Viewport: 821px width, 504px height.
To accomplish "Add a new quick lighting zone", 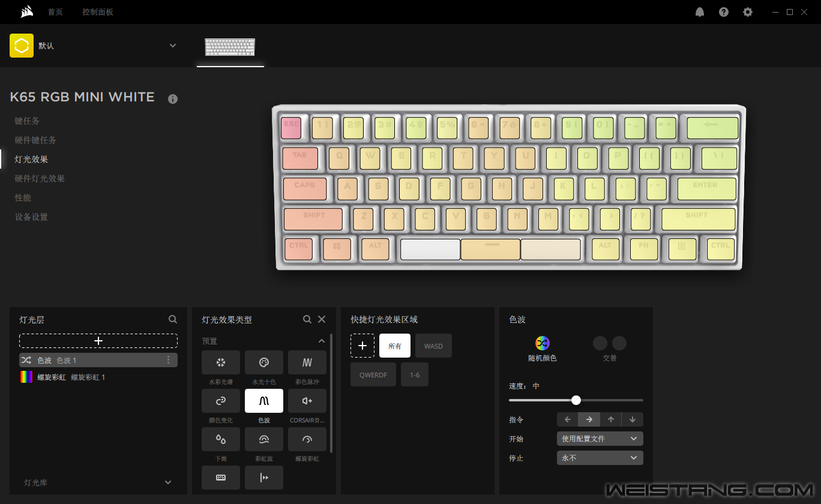I will pos(362,346).
